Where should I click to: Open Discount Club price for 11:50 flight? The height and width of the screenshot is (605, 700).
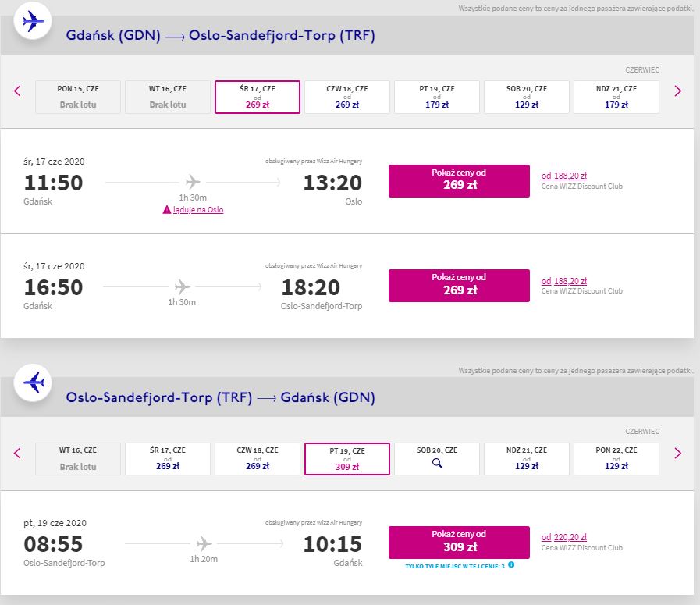564,176
